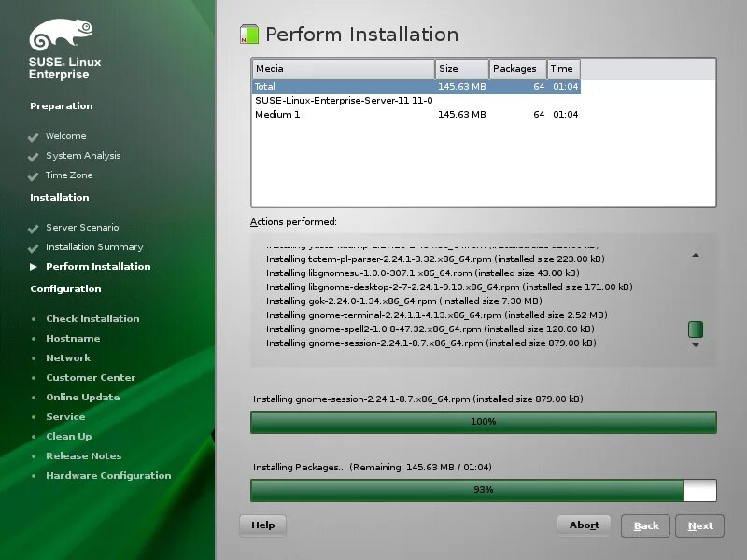This screenshot has width=747, height=560.
Task: Click the libgnomesu log line
Action: tap(423, 273)
